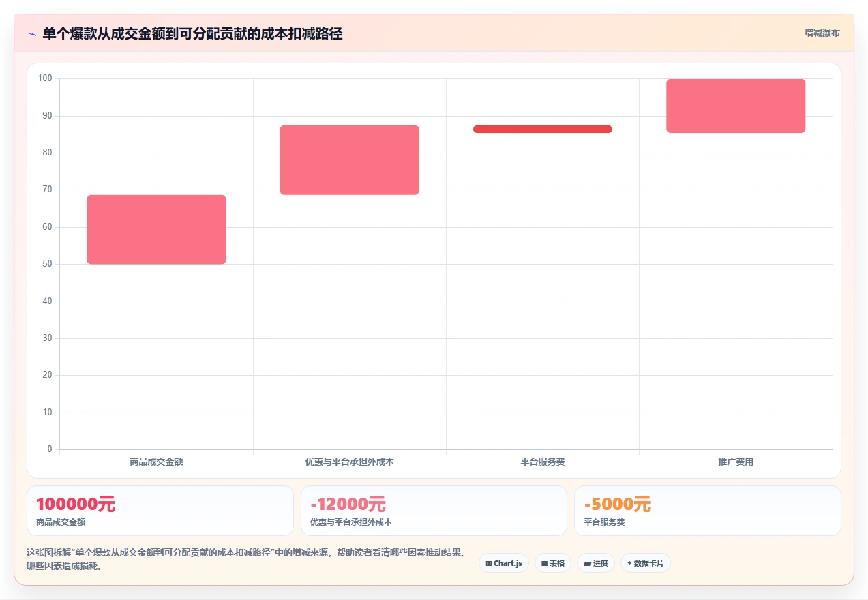Click the lightning icon beside the chart title
Screen dimensions: 868x600
tap(32, 34)
